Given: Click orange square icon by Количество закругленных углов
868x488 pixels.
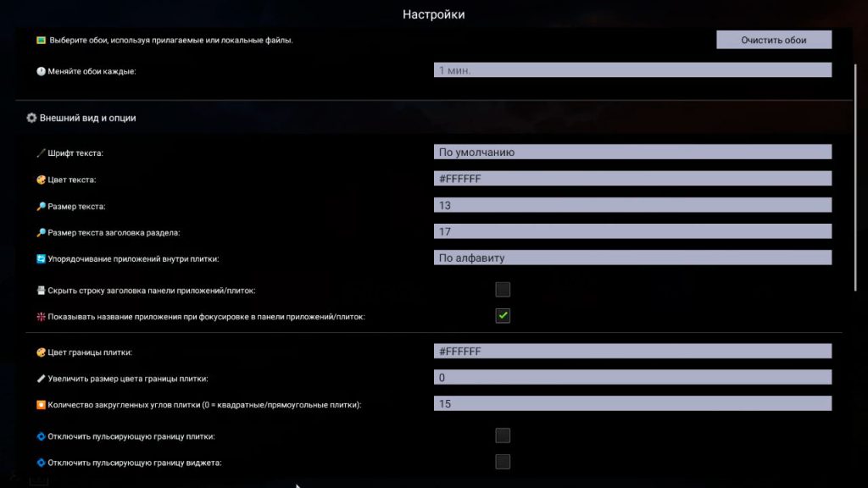Looking at the screenshot, I should pyautogui.click(x=41, y=404).
